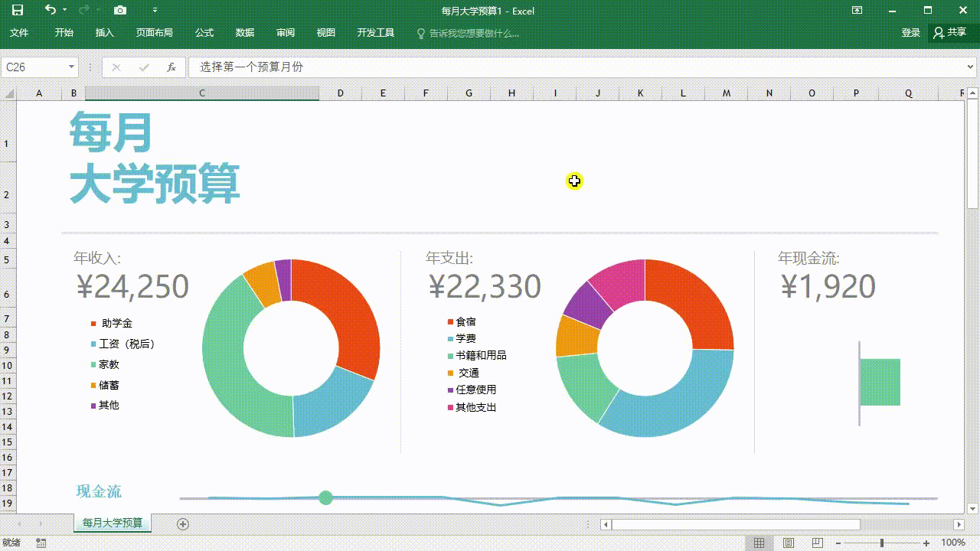Click the zoom out minus button

[x=838, y=543]
